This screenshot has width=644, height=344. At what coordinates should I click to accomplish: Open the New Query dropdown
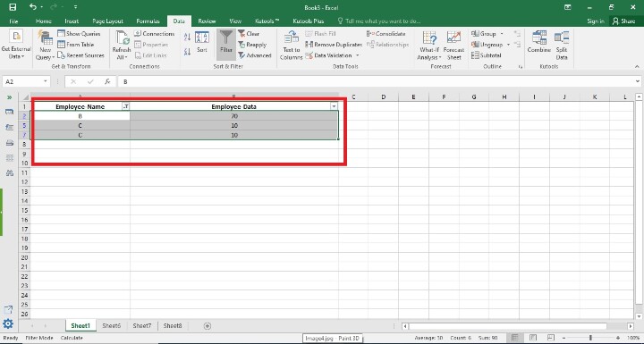click(46, 46)
